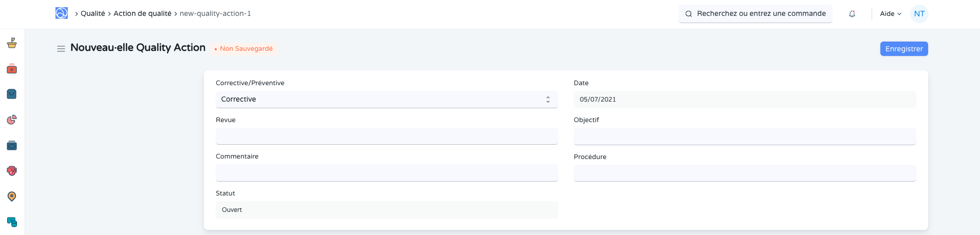
Task: Open the pink pie chart sidebar icon
Action: 12,120
